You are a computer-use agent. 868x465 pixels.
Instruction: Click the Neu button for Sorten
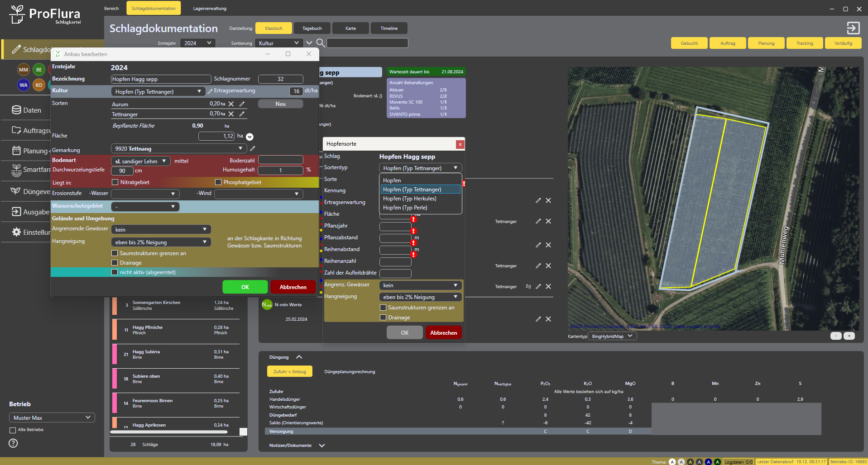(280, 104)
